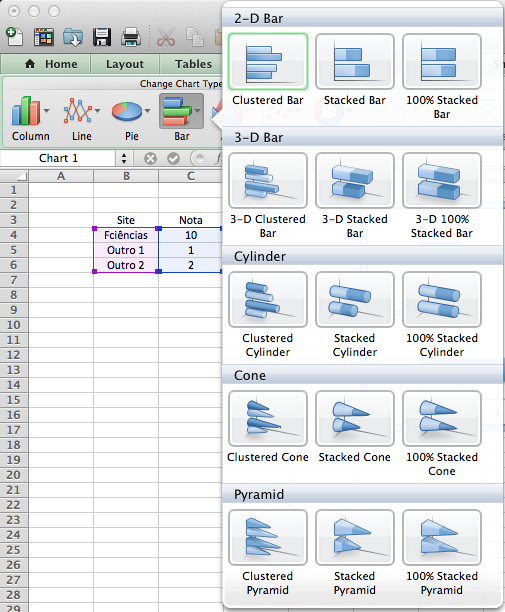505x612 pixels.
Task: Select row 28 header
Action: [14, 595]
